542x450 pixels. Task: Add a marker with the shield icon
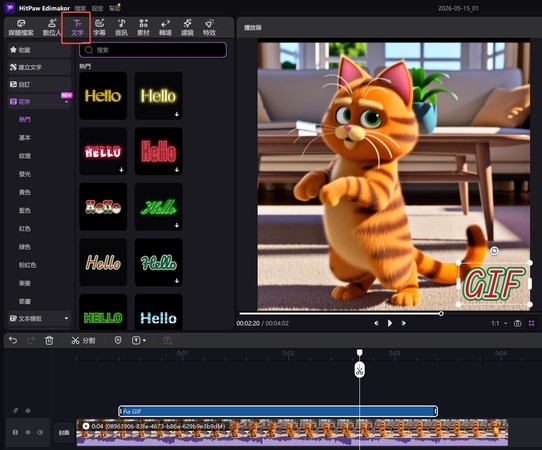tap(118, 340)
